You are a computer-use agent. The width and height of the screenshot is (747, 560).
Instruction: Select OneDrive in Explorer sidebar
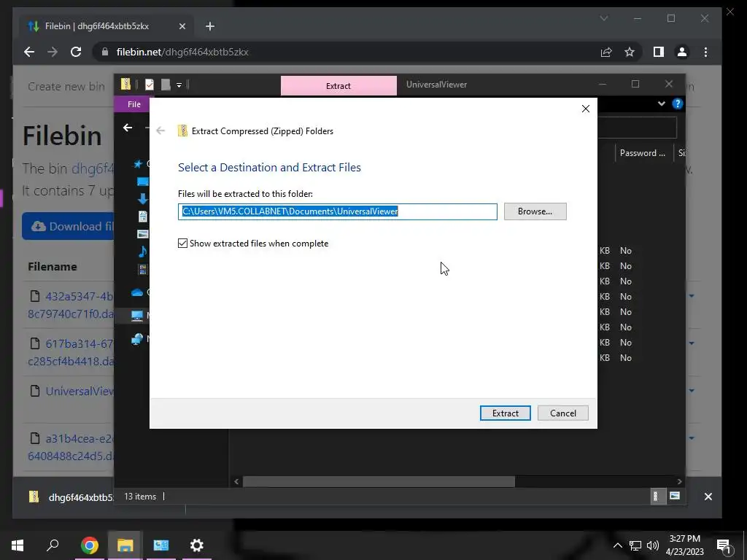(x=137, y=292)
